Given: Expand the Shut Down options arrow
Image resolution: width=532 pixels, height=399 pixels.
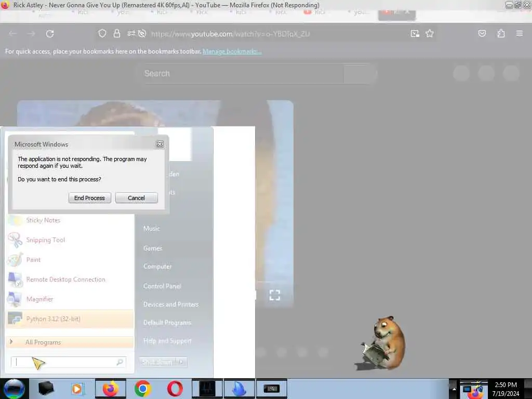Looking at the screenshot, I should tap(182, 362).
